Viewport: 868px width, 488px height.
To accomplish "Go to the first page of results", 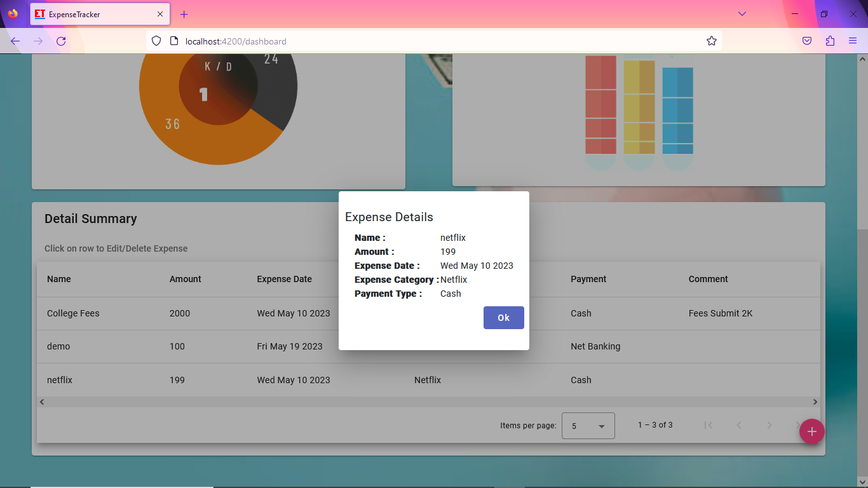I will 709,425.
